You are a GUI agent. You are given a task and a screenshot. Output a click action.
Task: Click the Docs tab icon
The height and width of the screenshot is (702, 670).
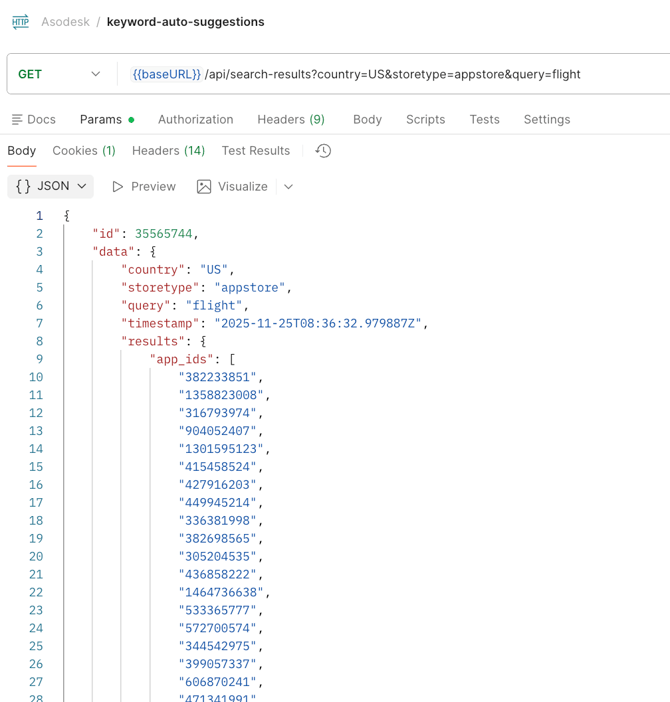coord(17,119)
